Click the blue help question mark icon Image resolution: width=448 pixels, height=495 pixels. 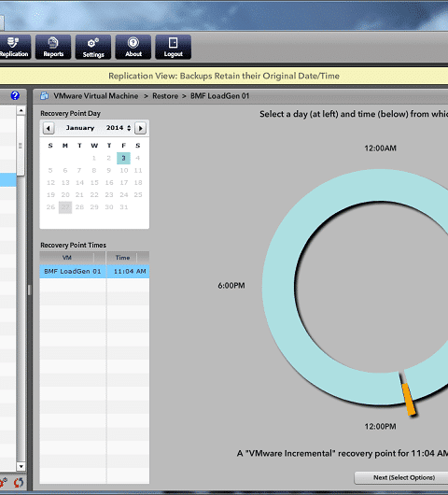pyautogui.click(x=15, y=95)
